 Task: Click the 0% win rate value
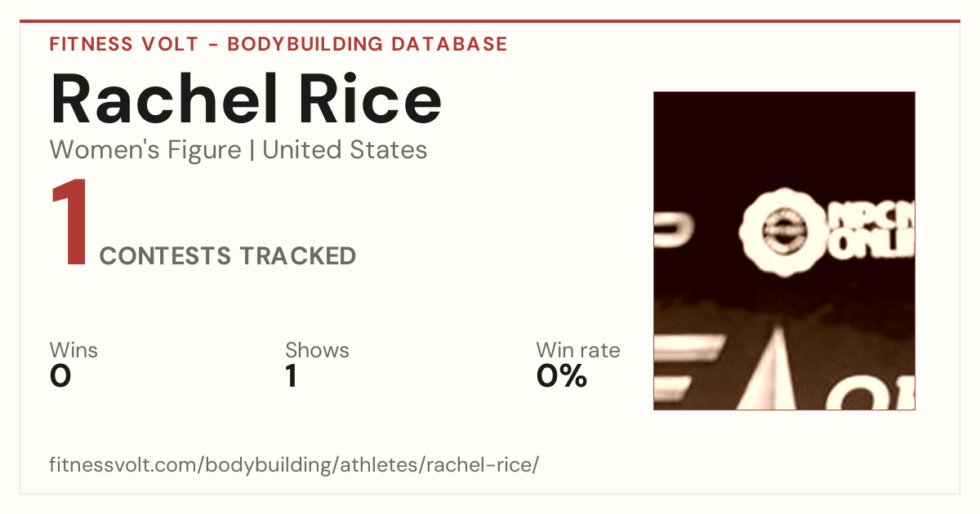562,376
